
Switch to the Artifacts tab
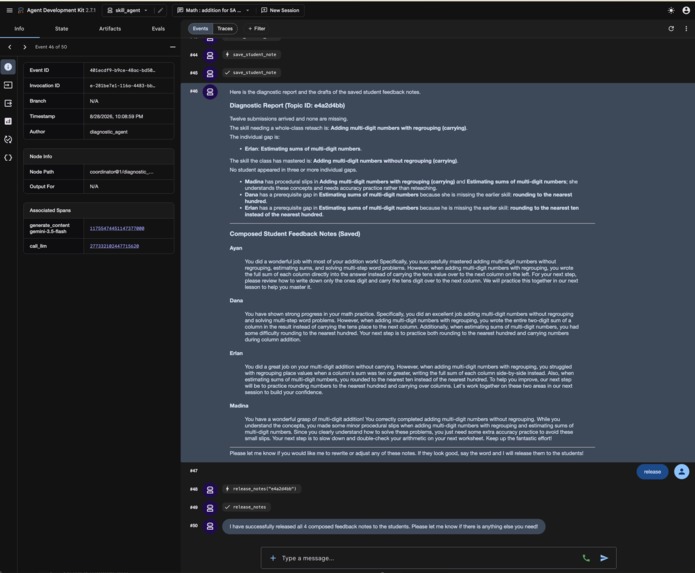[x=110, y=28]
